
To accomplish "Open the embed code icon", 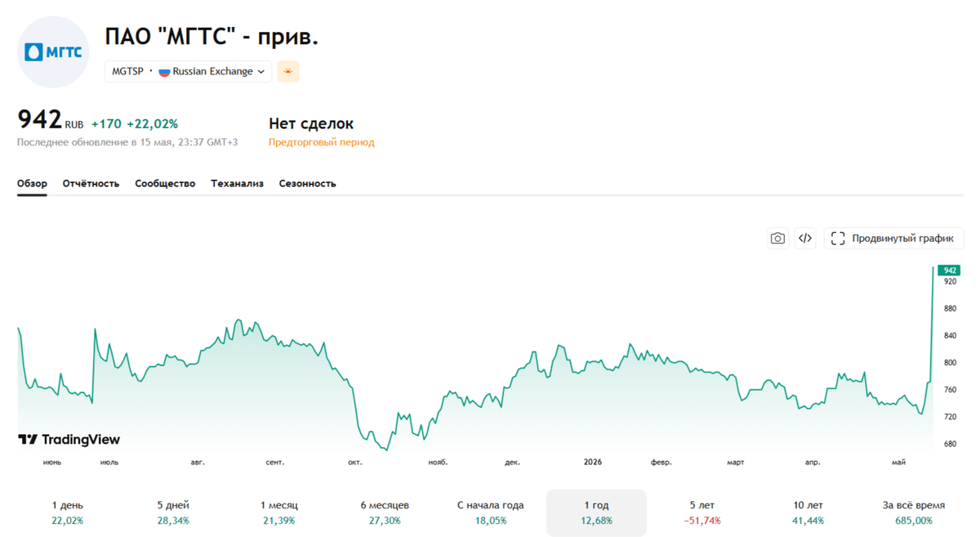I will [x=805, y=239].
